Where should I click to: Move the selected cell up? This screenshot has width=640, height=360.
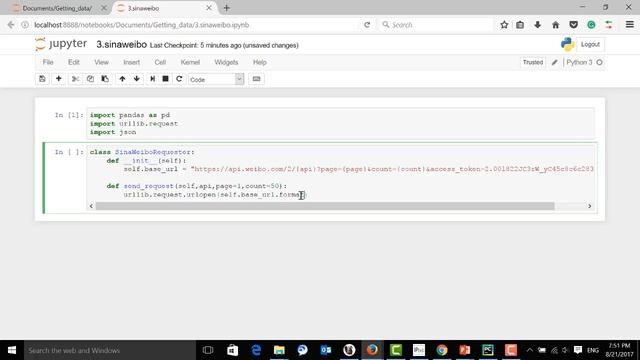[x=122, y=79]
